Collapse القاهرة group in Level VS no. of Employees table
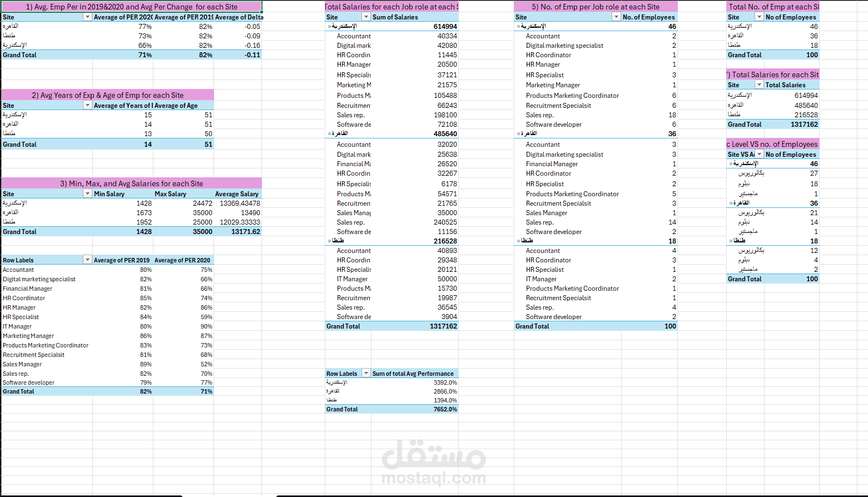Image resolution: width=868 pixels, height=497 pixels. coord(731,203)
